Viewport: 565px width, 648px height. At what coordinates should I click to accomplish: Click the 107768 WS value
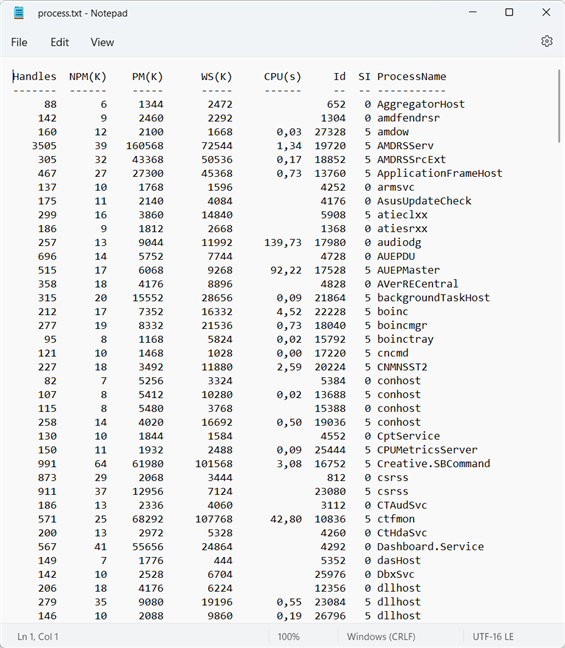click(214, 519)
